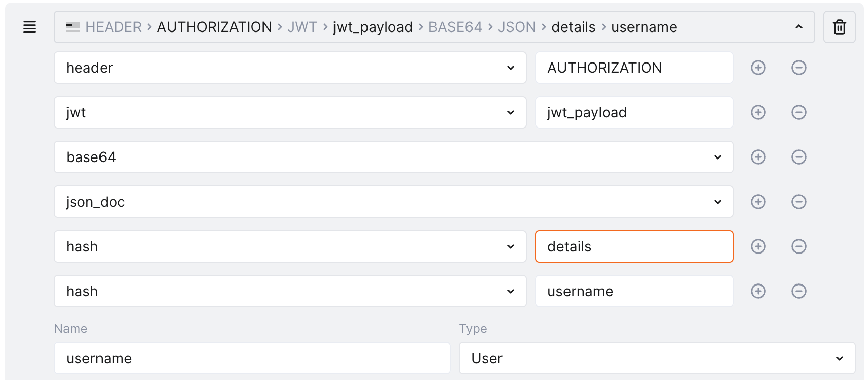Screen dimensions: 868x380
Task: Click the drag handle hamburger icon
Action: tap(29, 27)
